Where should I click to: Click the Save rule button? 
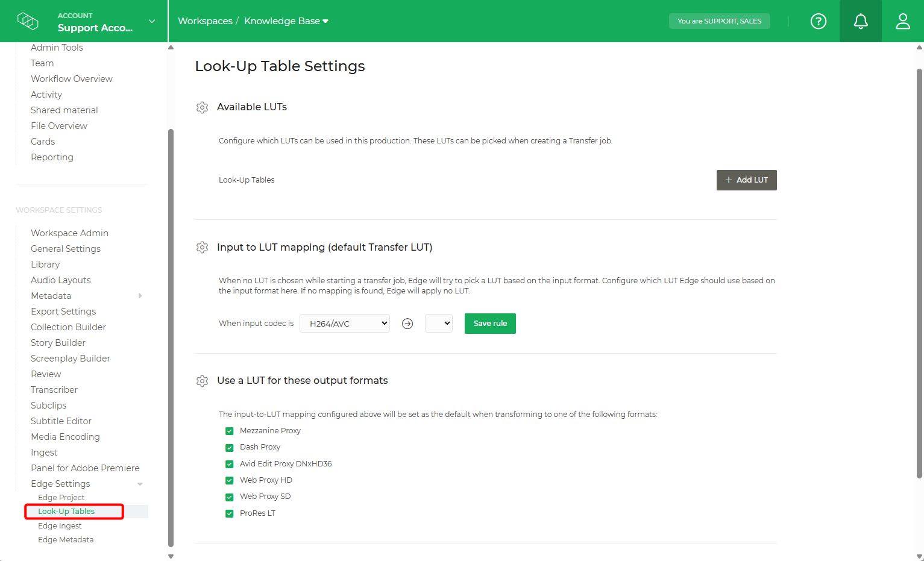coord(489,323)
